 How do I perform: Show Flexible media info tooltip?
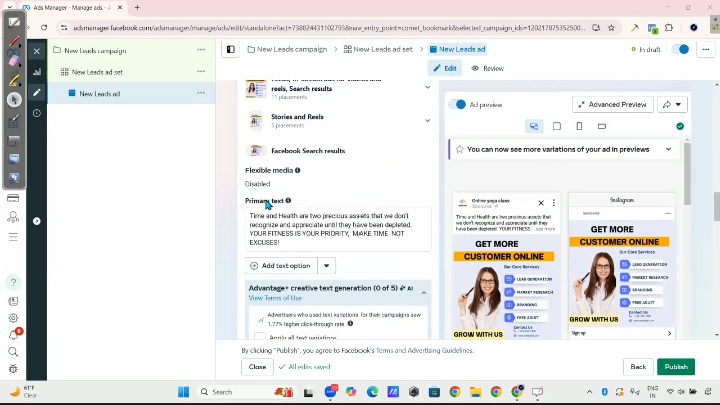click(x=298, y=170)
